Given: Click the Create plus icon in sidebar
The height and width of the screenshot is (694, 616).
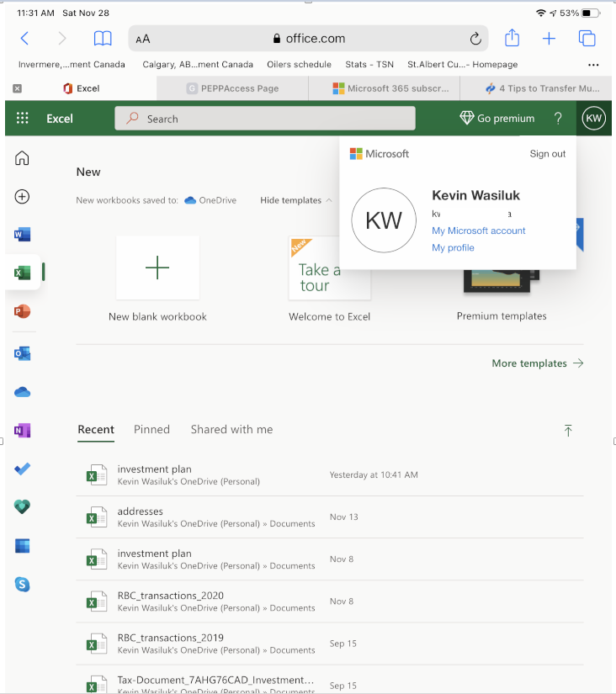Looking at the screenshot, I should pyautogui.click(x=22, y=197).
